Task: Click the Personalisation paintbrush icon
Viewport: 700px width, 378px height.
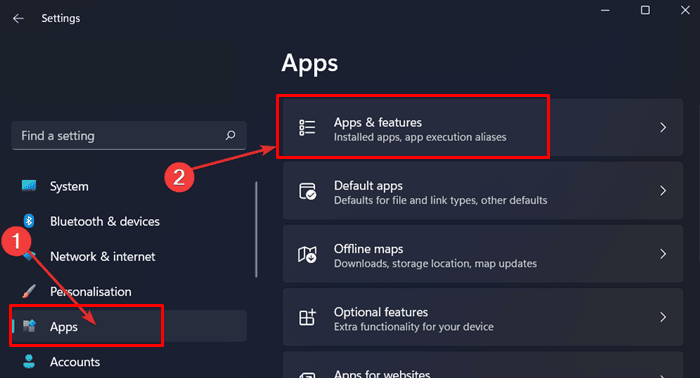Action: pyautogui.click(x=29, y=291)
